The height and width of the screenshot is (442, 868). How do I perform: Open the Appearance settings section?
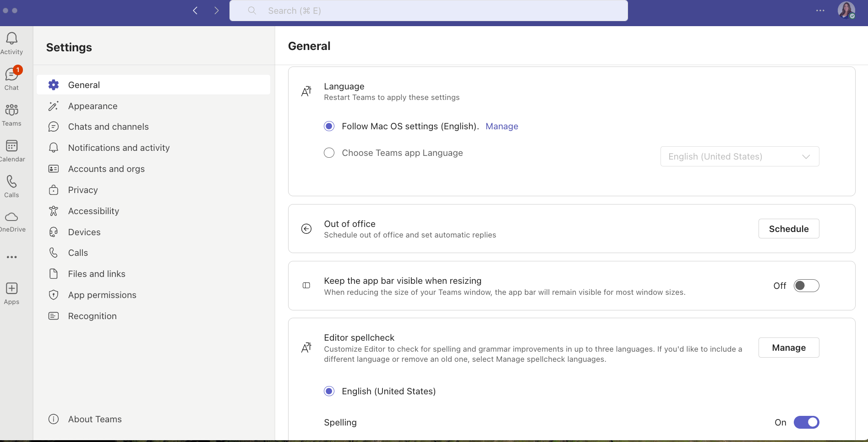[153, 106]
